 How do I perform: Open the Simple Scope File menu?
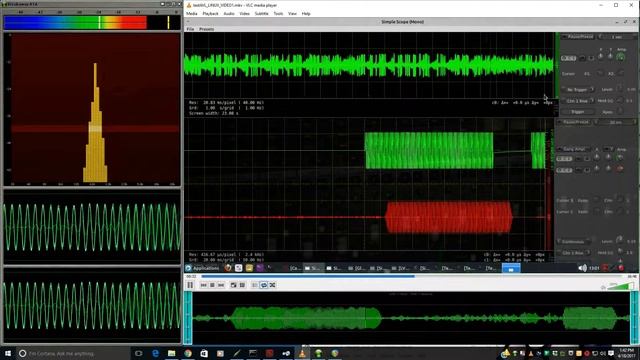coord(190,29)
